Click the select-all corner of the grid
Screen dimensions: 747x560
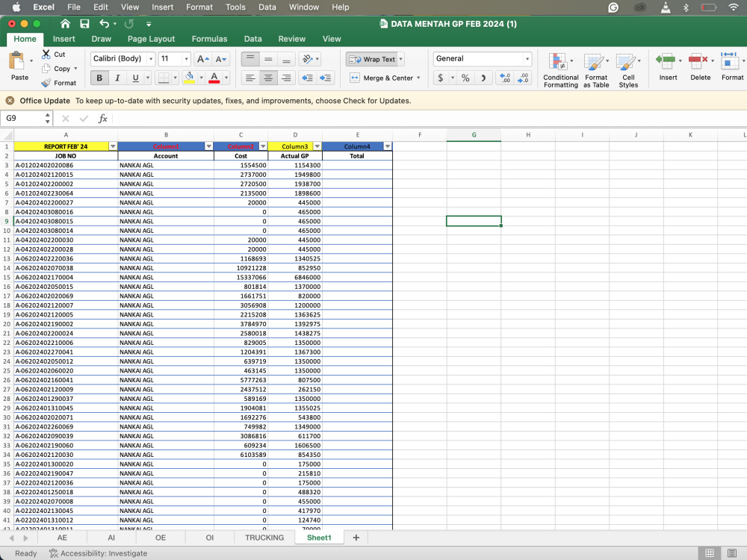[x=7, y=134]
